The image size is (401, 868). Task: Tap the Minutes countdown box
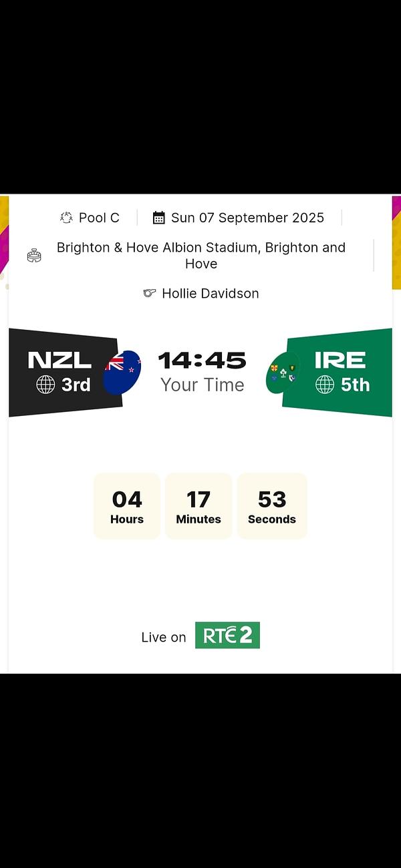pos(198,506)
